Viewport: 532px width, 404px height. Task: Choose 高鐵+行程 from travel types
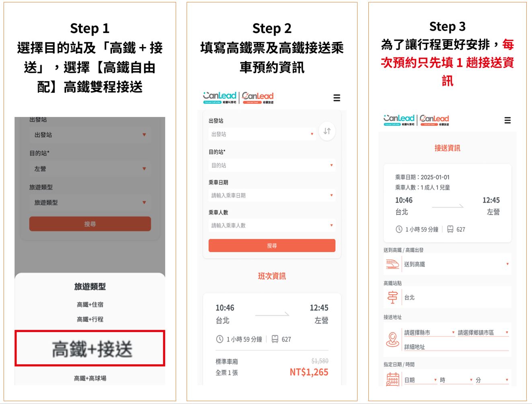click(x=90, y=319)
